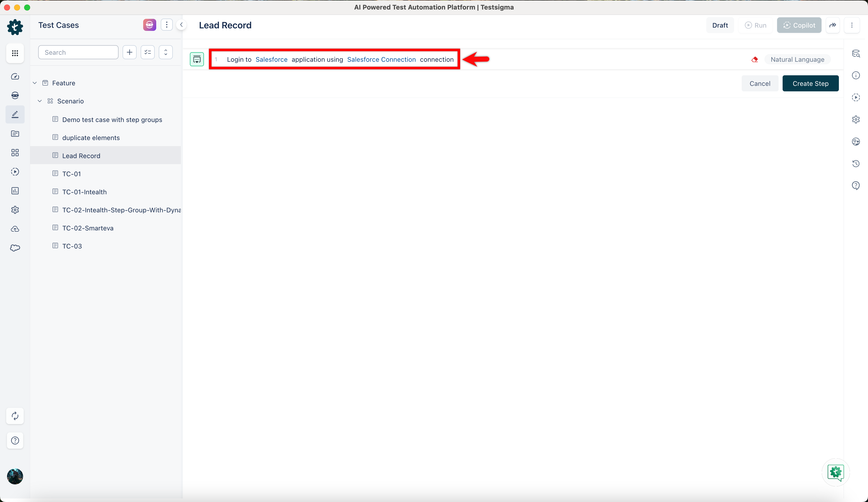
Task: Select the Lead Record test case
Action: click(105, 156)
